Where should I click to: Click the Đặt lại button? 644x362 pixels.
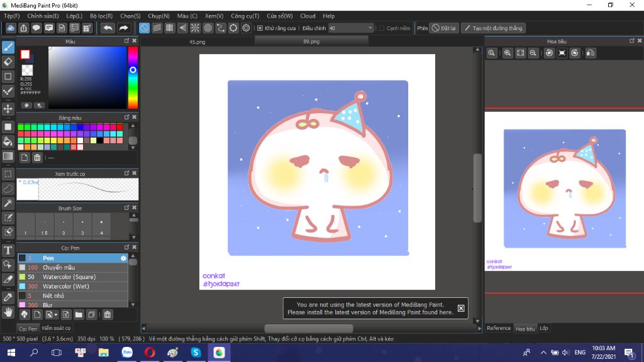(444, 28)
